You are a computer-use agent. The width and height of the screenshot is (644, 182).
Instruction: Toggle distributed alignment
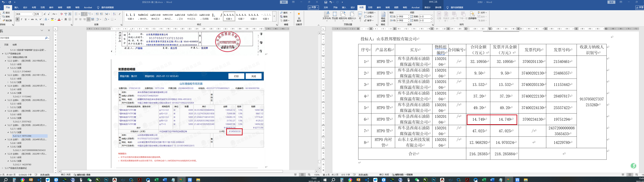92,19
